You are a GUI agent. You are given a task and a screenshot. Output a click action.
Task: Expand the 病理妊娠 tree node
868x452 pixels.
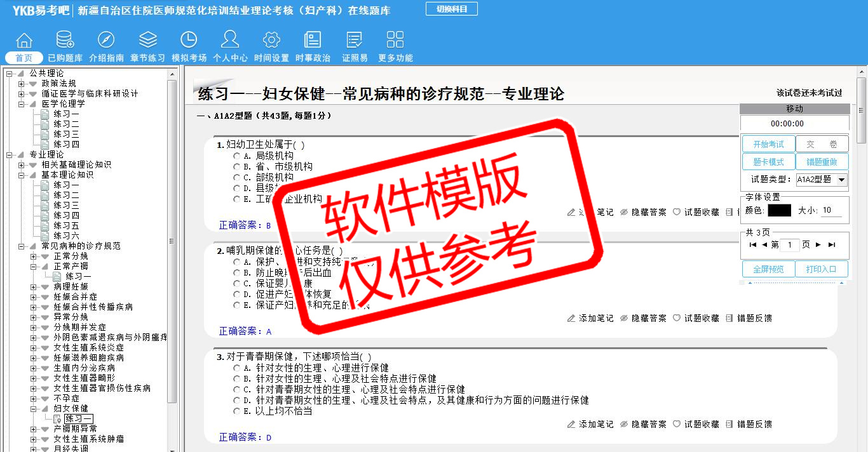coord(34,286)
